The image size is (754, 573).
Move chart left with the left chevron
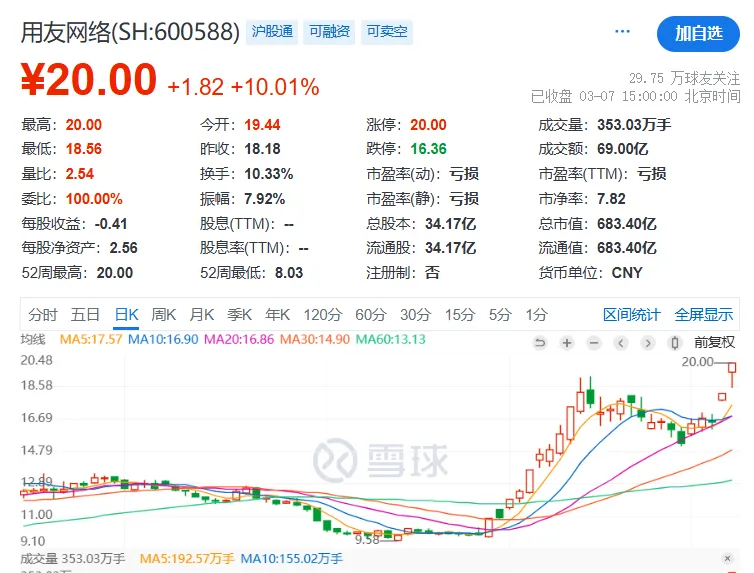point(621,343)
